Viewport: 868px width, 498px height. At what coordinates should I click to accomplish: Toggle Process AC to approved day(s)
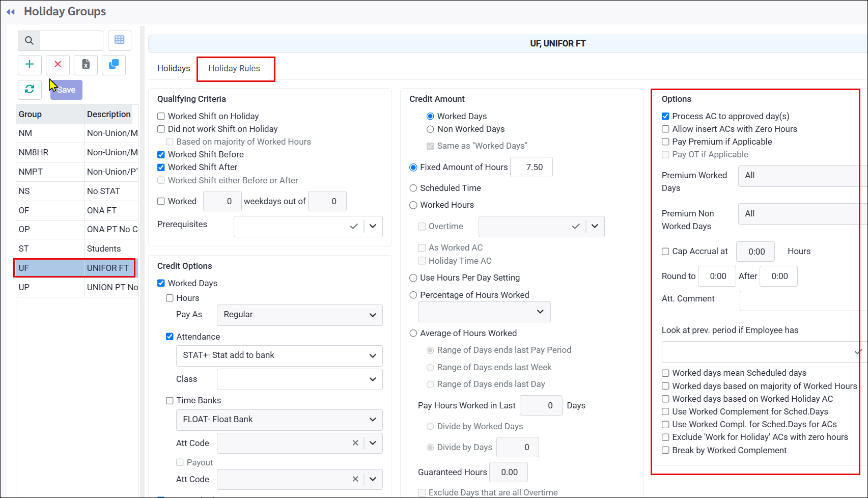[x=665, y=116]
